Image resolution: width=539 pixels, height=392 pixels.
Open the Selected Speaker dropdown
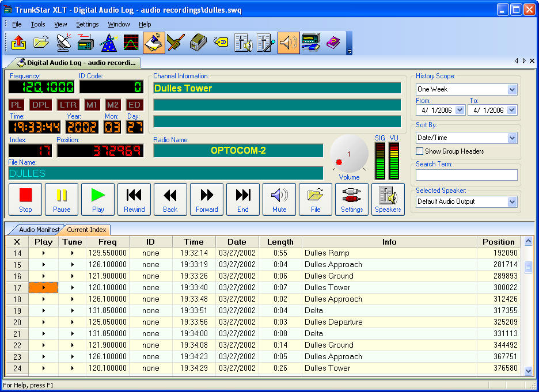pos(512,201)
